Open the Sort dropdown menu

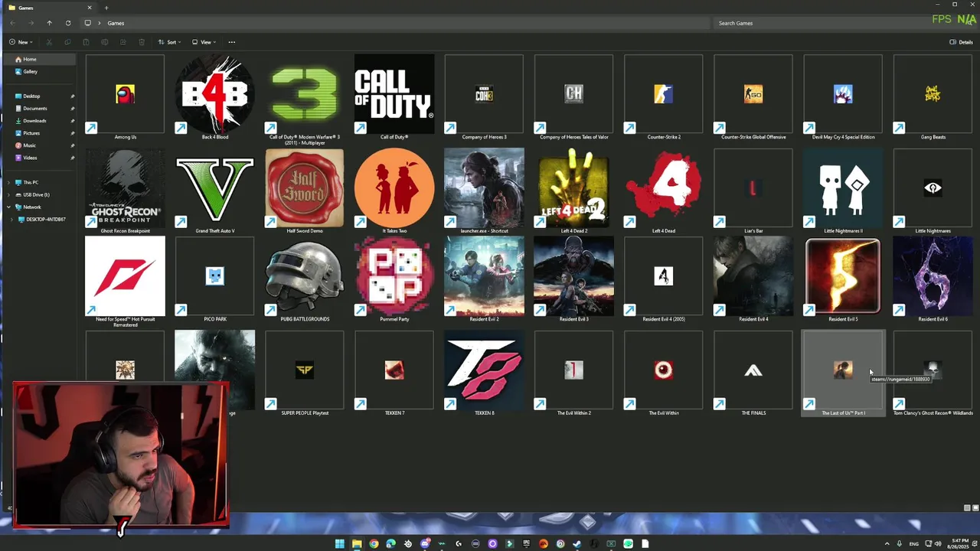click(x=168, y=42)
